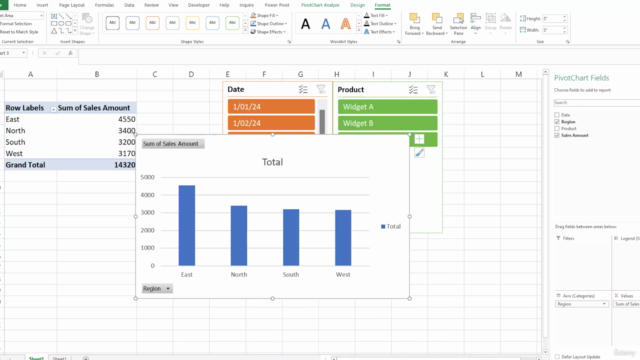Click the Insert Function fx icon
The image size is (640, 360).
70,53
